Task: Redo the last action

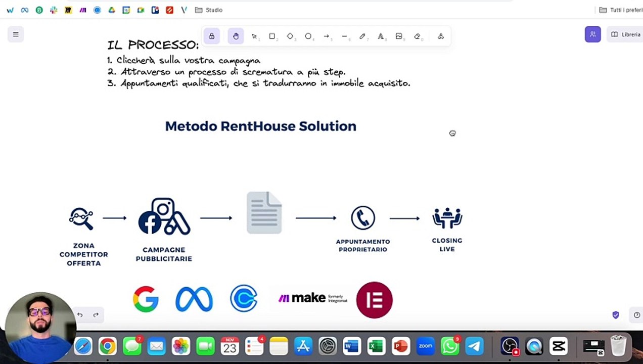Action: [x=96, y=315]
